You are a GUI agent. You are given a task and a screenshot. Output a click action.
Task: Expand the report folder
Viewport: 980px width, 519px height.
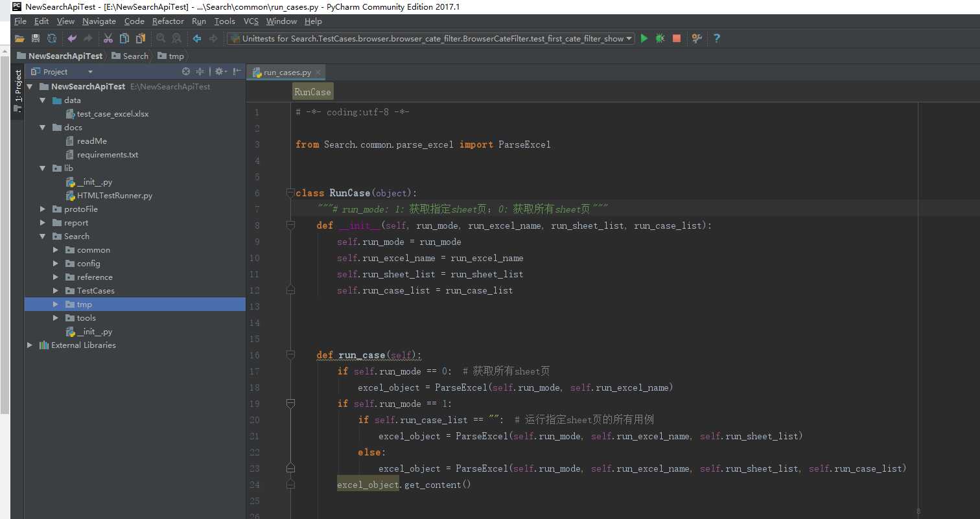43,223
